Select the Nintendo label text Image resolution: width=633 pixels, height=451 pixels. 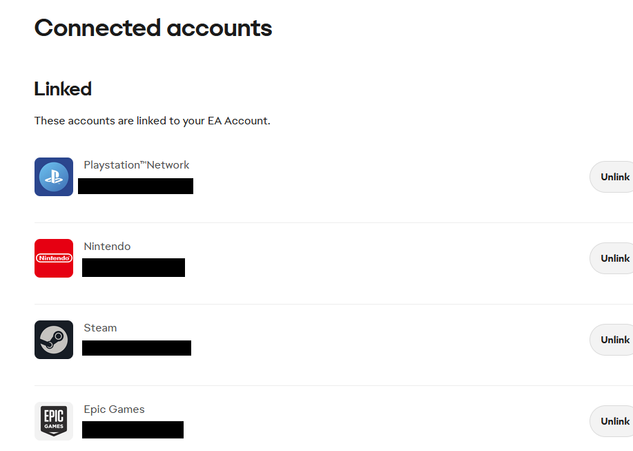tap(107, 246)
